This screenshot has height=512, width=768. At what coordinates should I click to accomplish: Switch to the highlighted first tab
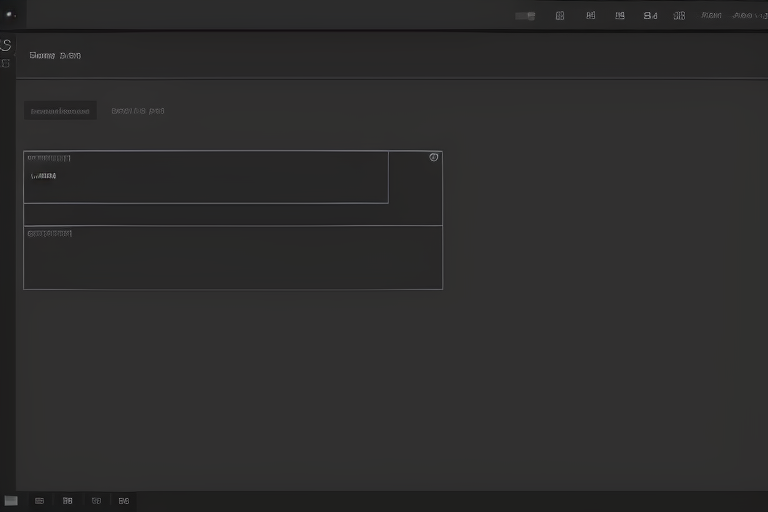coord(60,111)
